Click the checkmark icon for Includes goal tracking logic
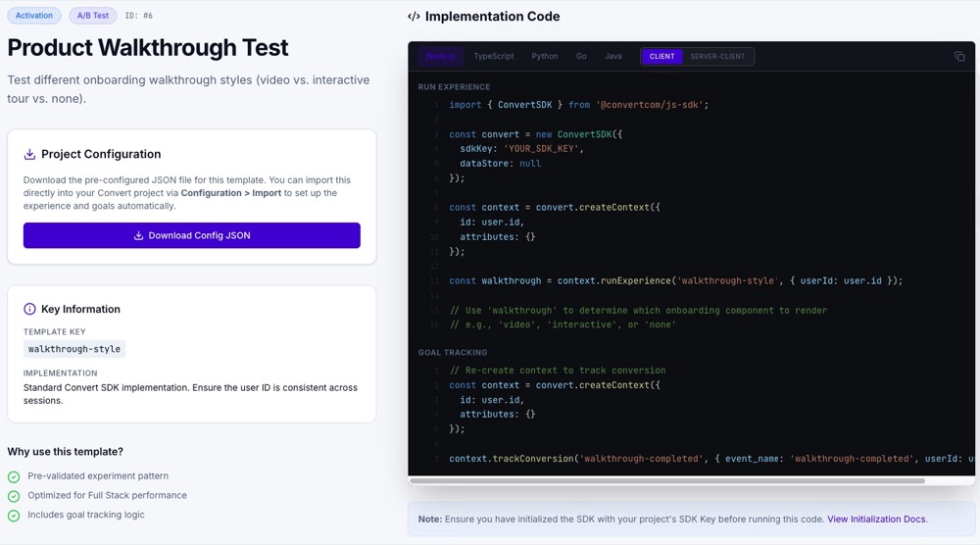 click(x=14, y=516)
